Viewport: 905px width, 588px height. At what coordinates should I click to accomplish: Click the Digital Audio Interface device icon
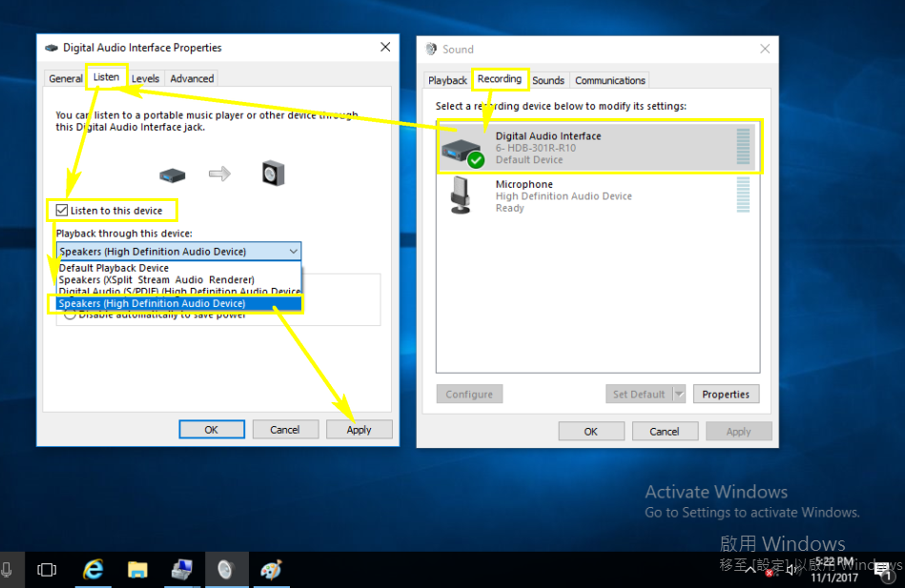pos(463,152)
